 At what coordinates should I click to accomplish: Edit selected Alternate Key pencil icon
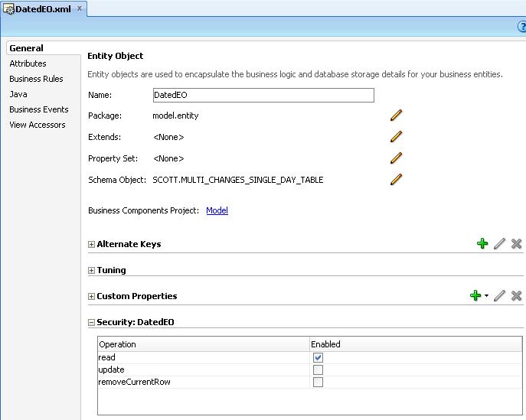499,243
